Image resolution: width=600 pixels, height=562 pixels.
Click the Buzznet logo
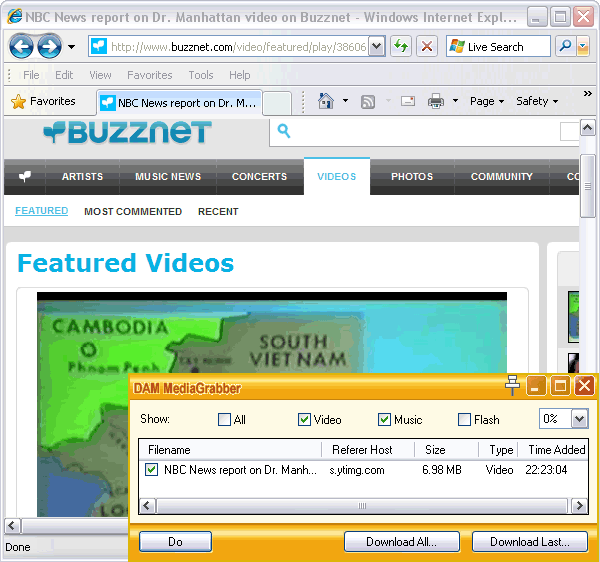[x=127, y=132]
